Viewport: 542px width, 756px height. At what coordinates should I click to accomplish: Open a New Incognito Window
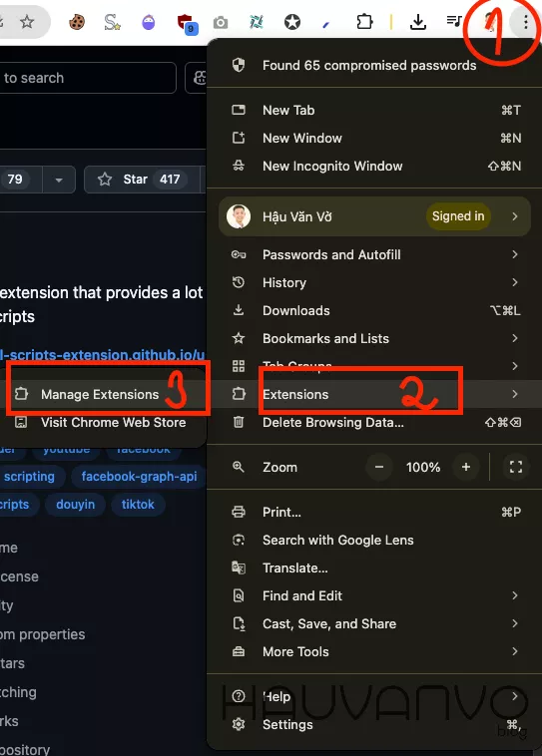click(374, 167)
